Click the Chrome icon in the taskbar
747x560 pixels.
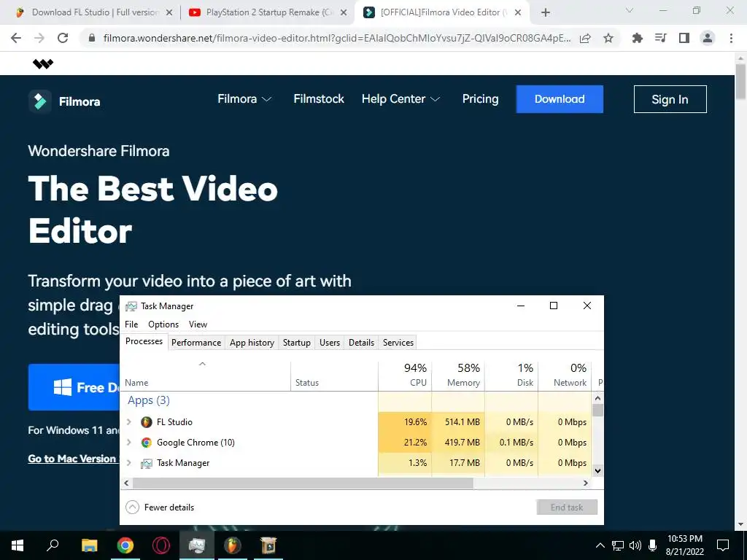pos(125,545)
